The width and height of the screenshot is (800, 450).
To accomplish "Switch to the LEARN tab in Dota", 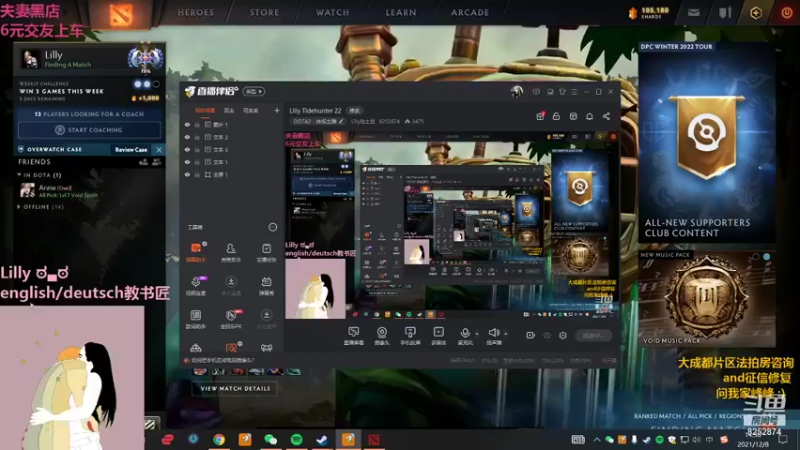I will coord(401,12).
